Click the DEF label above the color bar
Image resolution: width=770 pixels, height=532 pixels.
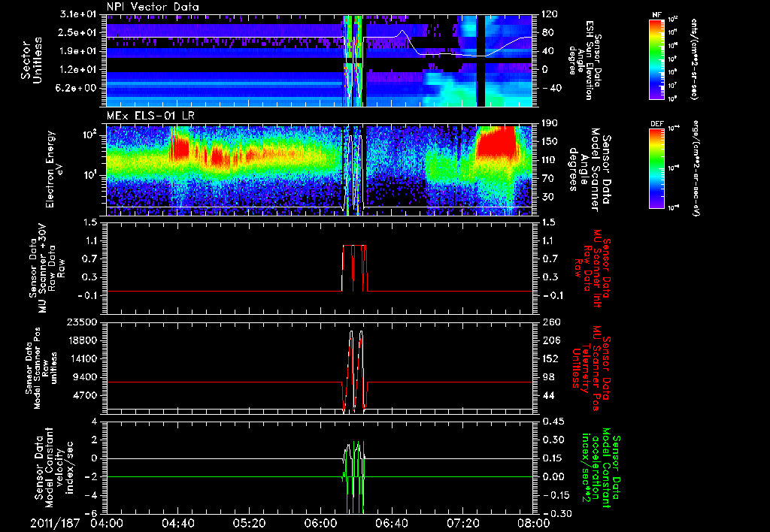[656, 124]
